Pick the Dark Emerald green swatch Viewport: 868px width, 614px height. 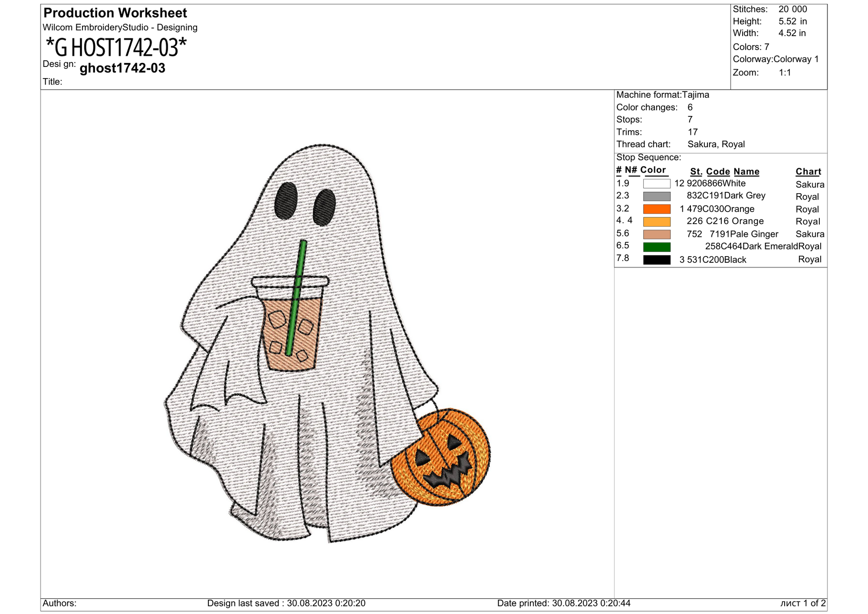point(657,247)
